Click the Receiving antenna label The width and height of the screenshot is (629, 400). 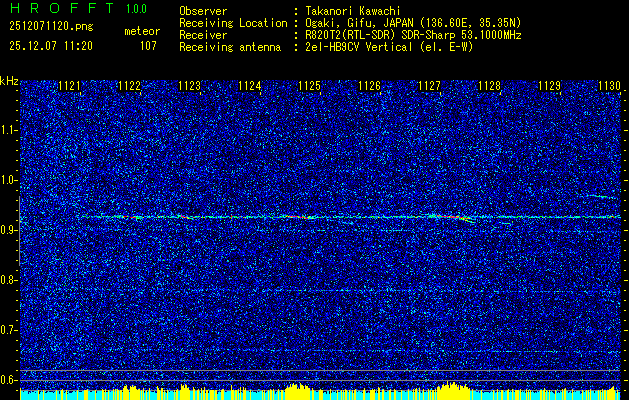230,47
